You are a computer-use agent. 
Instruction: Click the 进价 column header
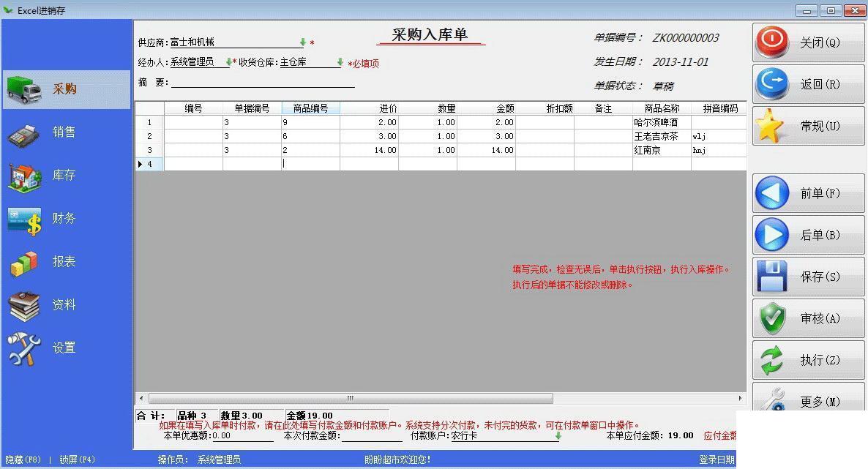coord(370,108)
